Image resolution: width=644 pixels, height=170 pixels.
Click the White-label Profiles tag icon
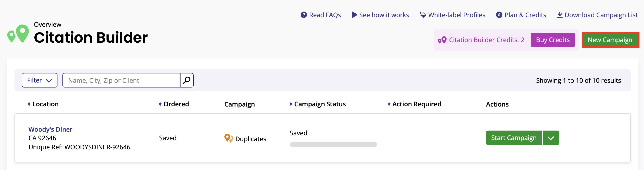[423, 15]
